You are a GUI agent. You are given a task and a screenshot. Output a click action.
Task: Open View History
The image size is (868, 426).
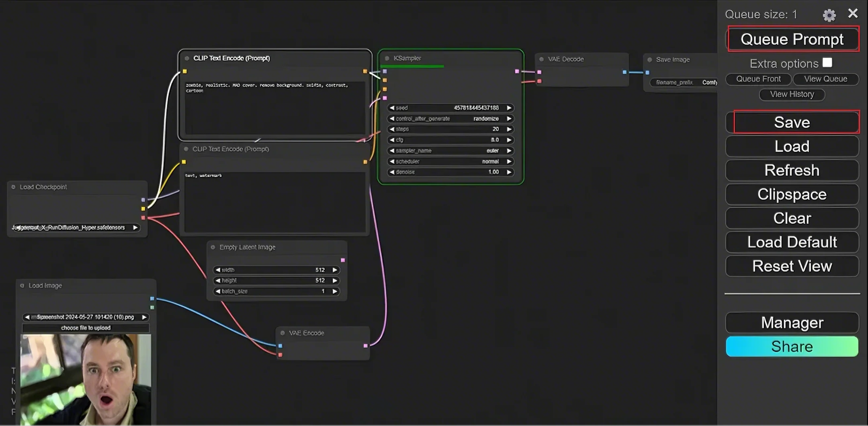point(792,94)
